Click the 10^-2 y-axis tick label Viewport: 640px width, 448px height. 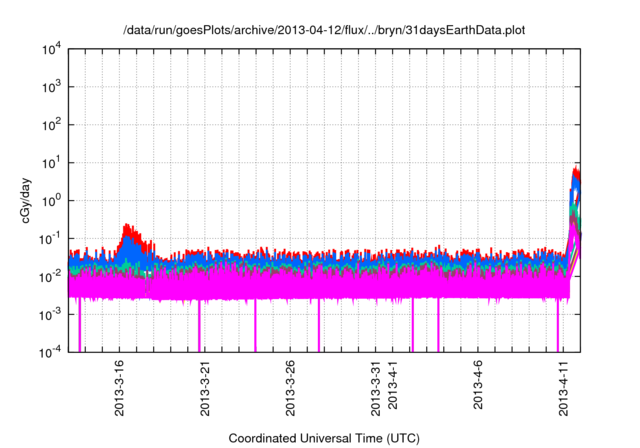coord(50,277)
